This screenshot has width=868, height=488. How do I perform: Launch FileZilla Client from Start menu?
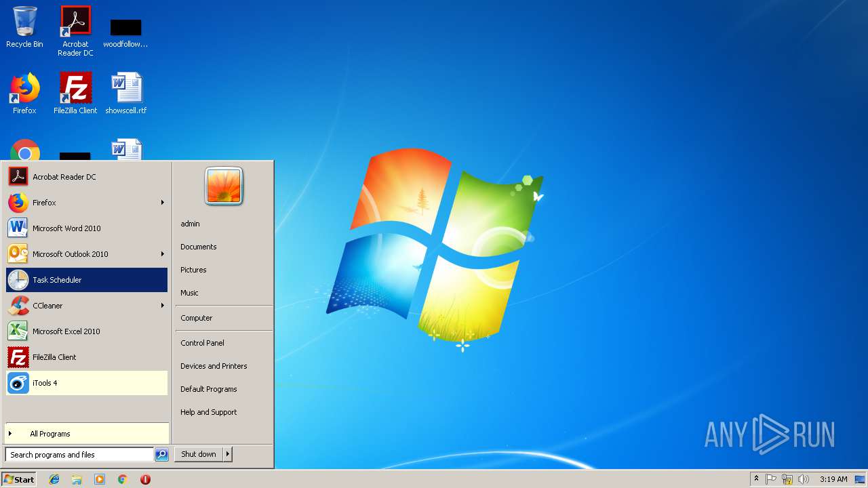click(86, 357)
